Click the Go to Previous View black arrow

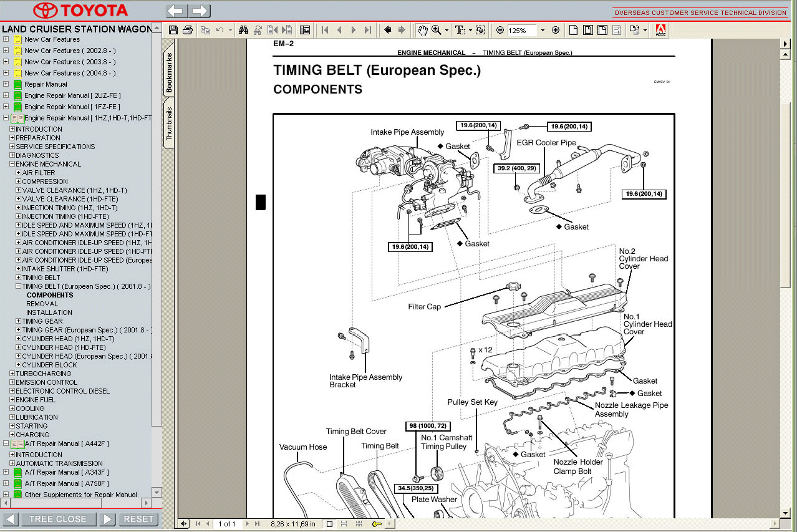point(387,30)
